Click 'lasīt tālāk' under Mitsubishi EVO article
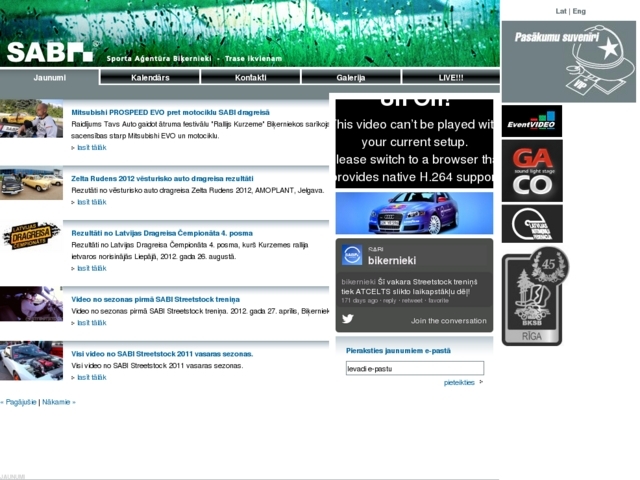This screenshot has width=640, height=480. pos(91,147)
